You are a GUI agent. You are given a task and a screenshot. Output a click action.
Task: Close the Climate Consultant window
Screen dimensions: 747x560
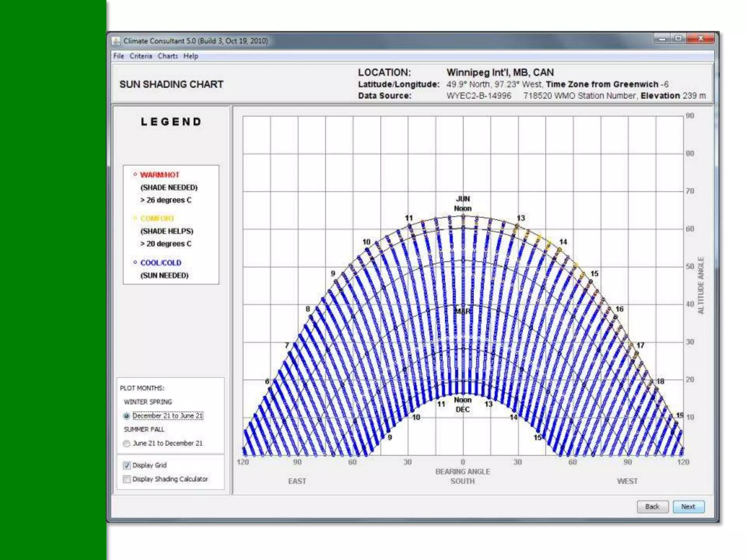701,39
